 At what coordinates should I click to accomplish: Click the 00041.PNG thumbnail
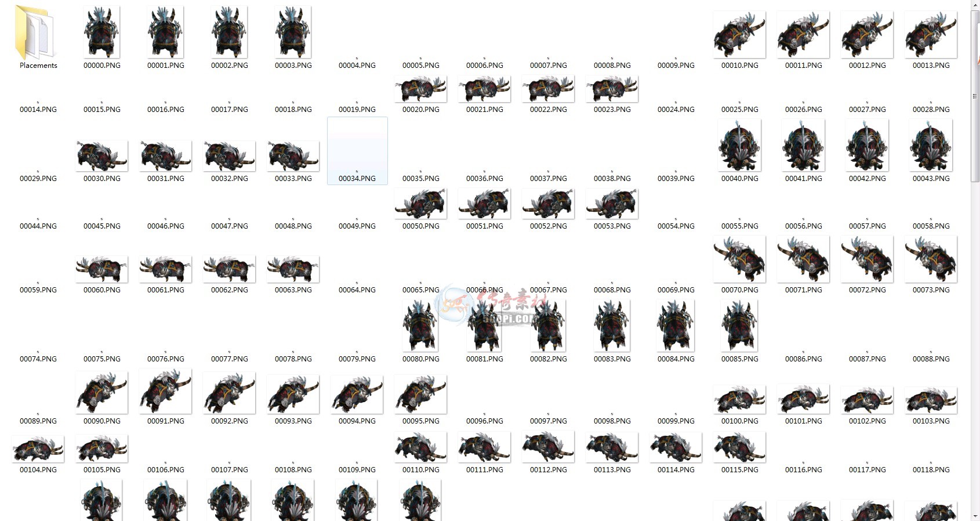(804, 145)
